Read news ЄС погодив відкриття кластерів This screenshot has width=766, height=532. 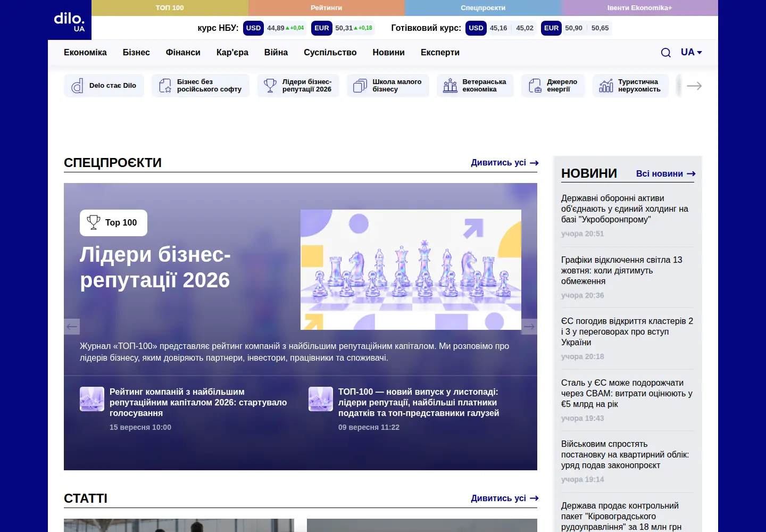(x=627, y=332)
